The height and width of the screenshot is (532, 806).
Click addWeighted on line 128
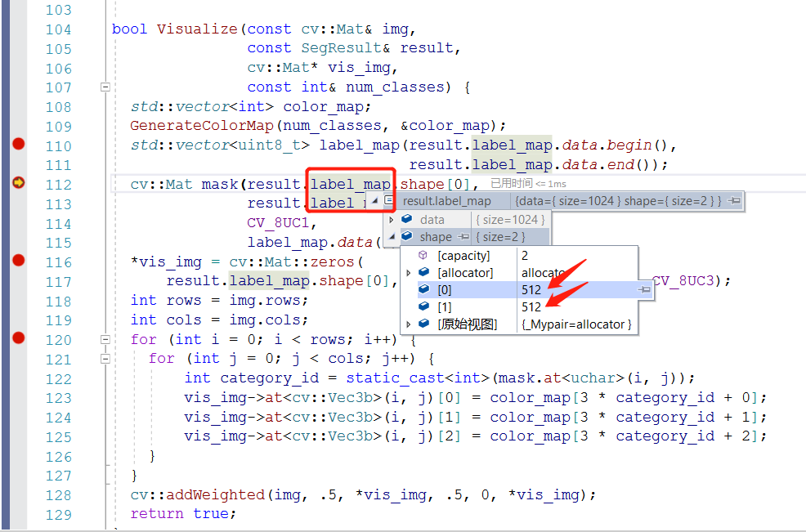215,494
